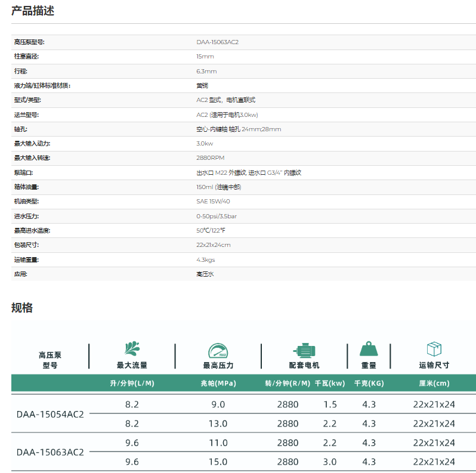
Task: Click the 15.0 MPa pressure cell
Action: 218,462
